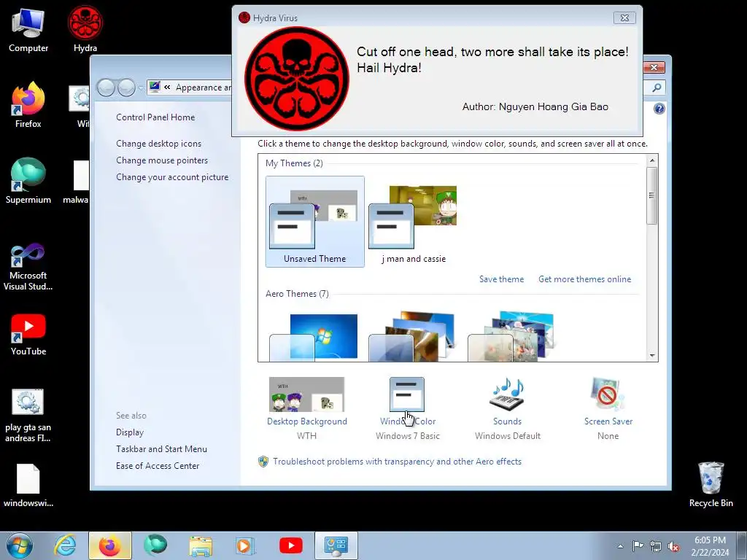Show hidden system tray icons
Screen dimensions: 747x560
click(620, 546)
